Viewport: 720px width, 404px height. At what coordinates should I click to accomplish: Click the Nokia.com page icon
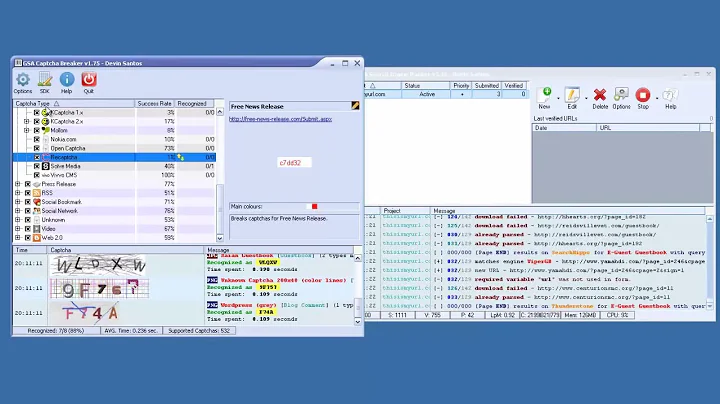click(45, 140)
